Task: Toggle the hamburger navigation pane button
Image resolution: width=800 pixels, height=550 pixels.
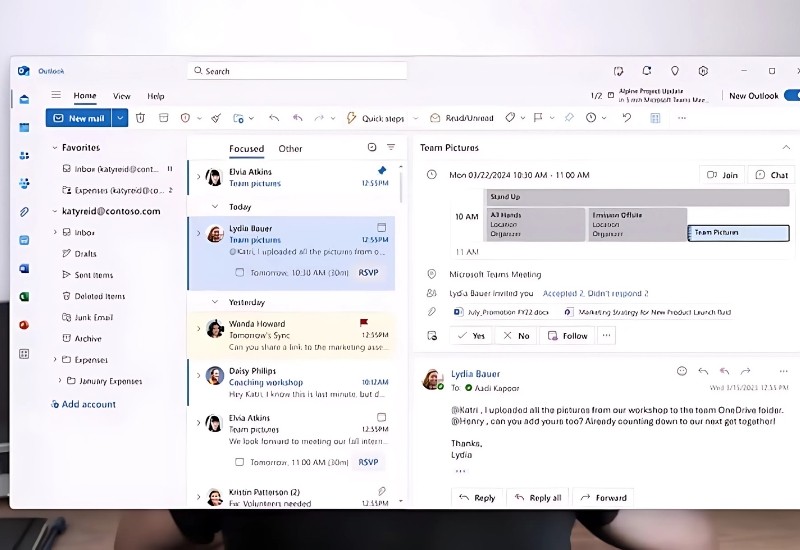Action: (56, 95)
